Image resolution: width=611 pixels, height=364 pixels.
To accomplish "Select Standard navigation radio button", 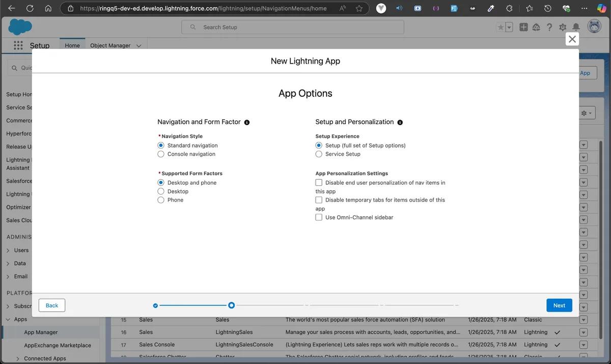I will tap(161, 145).
